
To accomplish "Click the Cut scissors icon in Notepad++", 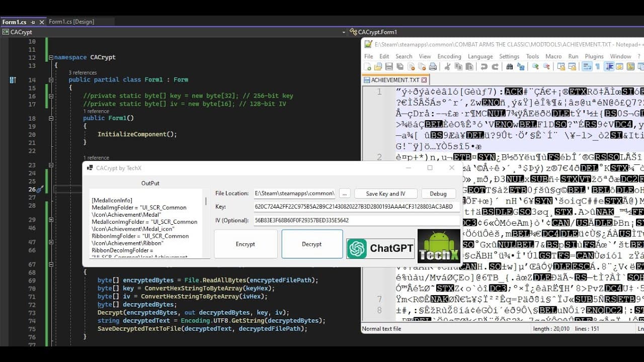I will [x=447, y=67].
